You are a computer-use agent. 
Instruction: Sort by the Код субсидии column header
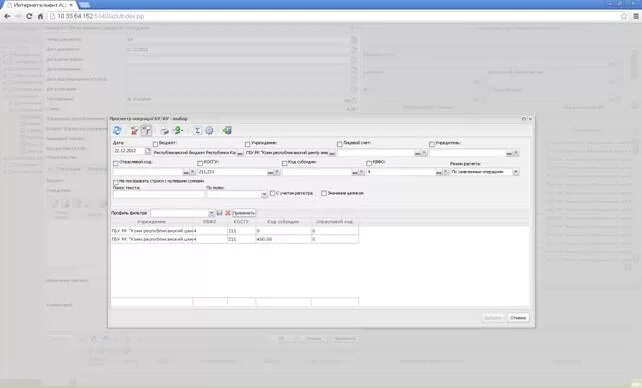pos(283,222)
